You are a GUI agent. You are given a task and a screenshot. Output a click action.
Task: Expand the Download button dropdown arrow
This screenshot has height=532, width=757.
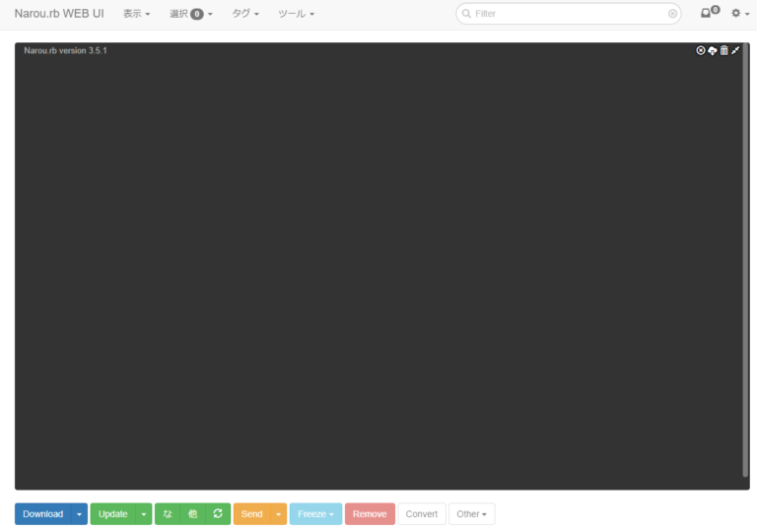(x=80, y=514)
